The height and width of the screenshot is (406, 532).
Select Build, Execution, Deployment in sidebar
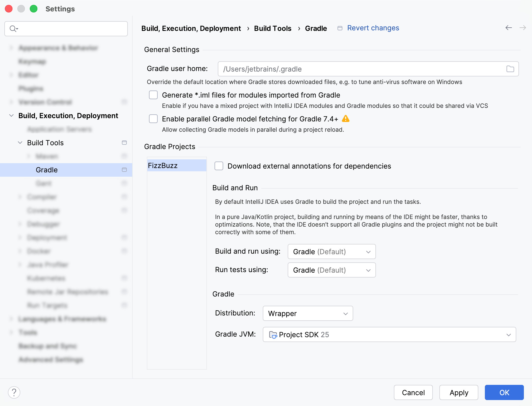coord(68,116)
